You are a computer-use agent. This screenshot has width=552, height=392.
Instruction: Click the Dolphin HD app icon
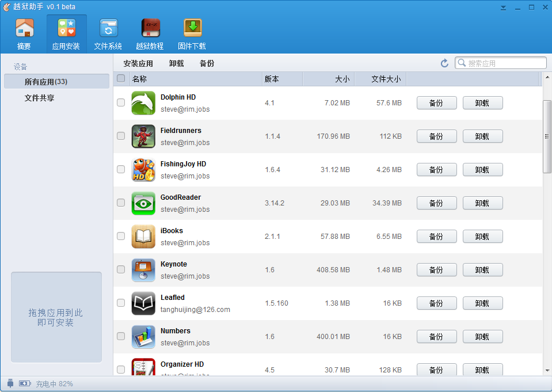[x=143, y=103]
